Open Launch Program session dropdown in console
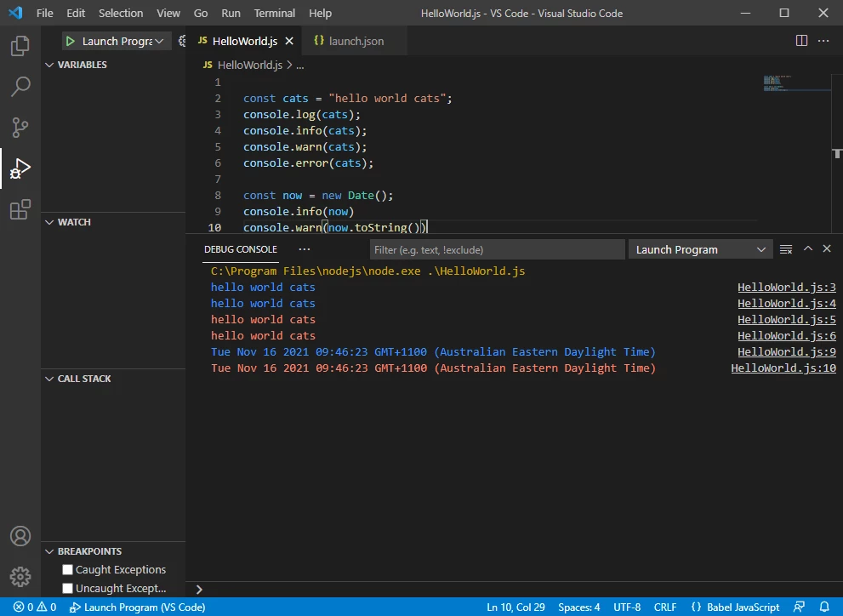The image size is (843, 616). coord(701,249)
